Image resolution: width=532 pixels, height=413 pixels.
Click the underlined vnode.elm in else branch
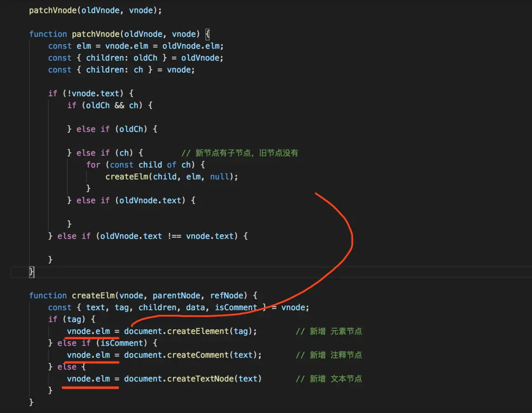coord(90,379)
